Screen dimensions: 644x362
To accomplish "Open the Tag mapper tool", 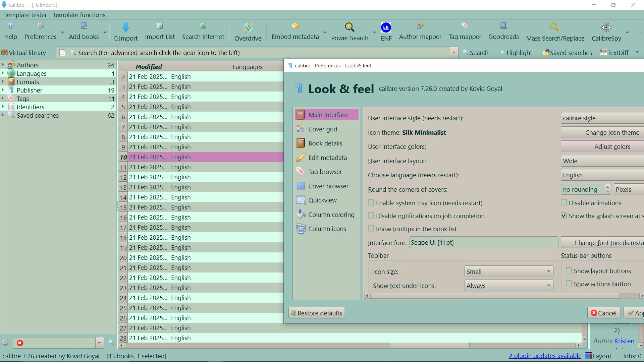I will (465, 32).
